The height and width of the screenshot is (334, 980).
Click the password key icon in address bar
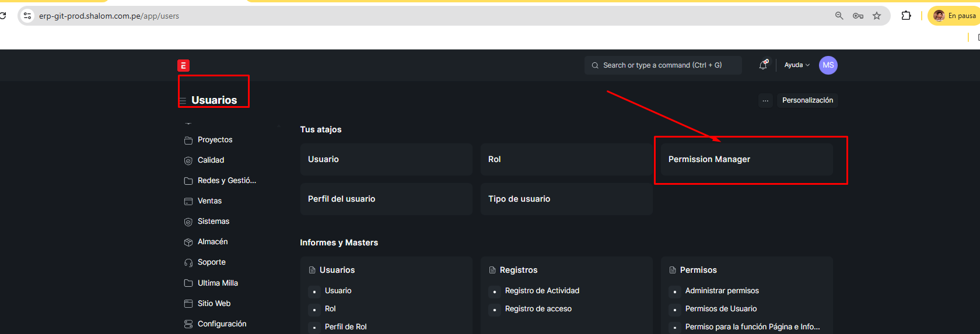click(x=857, y=16)
